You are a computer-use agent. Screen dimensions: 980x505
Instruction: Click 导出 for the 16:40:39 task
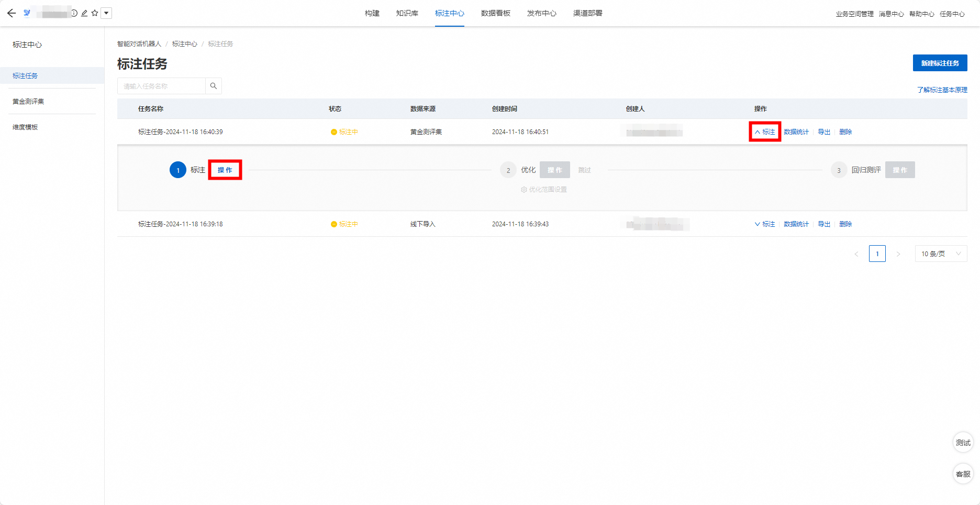(824, 132)
